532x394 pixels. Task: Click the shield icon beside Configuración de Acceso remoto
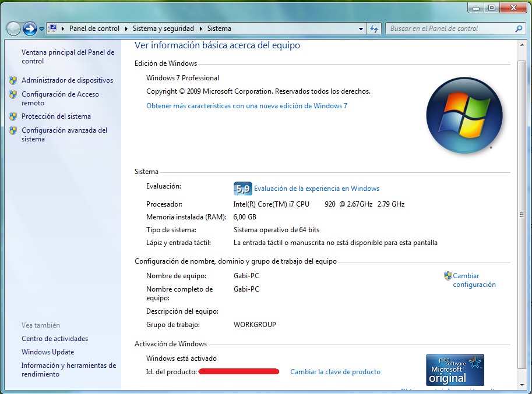tap(13, 94)
